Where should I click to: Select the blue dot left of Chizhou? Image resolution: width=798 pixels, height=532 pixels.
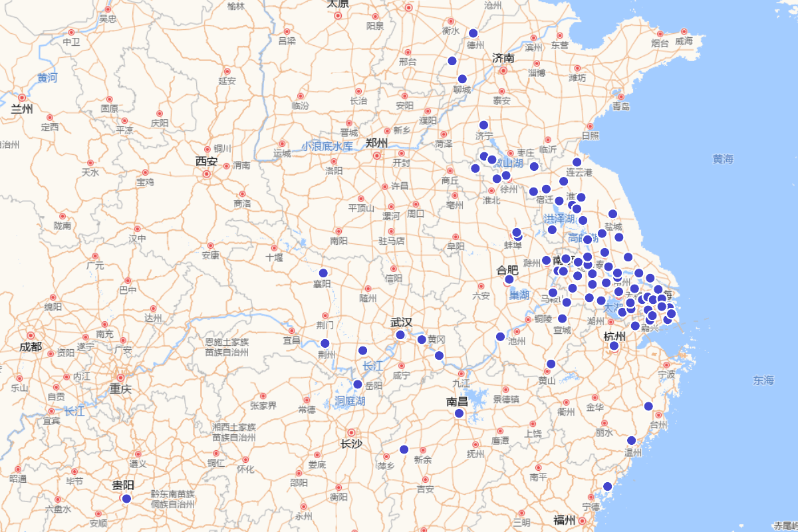[500, 336]
